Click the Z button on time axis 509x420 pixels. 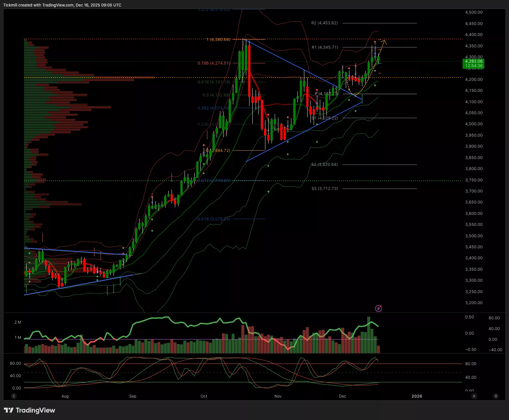(14, 396)
